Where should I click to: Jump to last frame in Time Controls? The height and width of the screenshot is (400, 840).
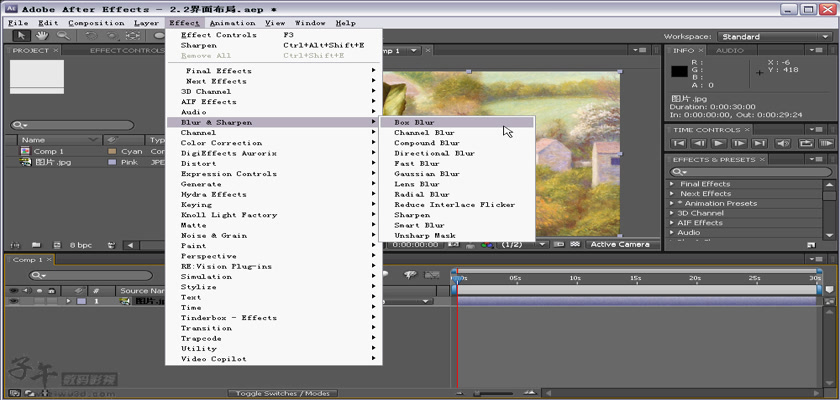[759, 143]
